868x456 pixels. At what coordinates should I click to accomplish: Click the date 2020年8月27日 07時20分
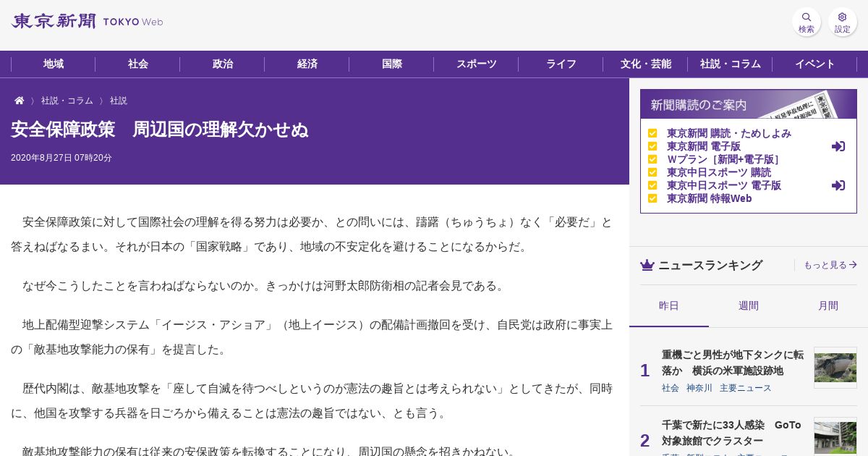point(61,158)
